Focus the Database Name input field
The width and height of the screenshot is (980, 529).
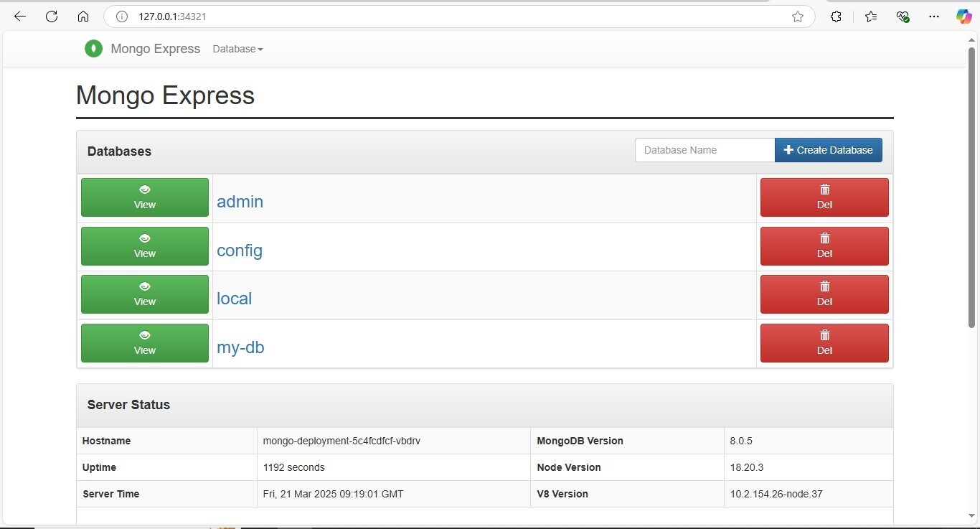click(x=705, y=150)
